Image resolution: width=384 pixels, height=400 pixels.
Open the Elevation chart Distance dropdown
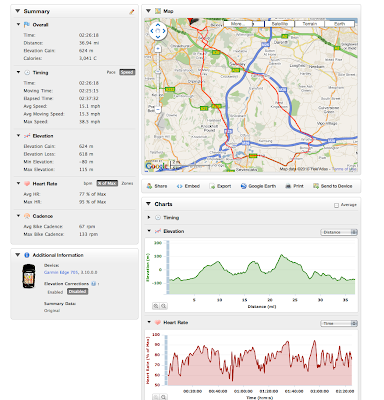pos(339,232)
